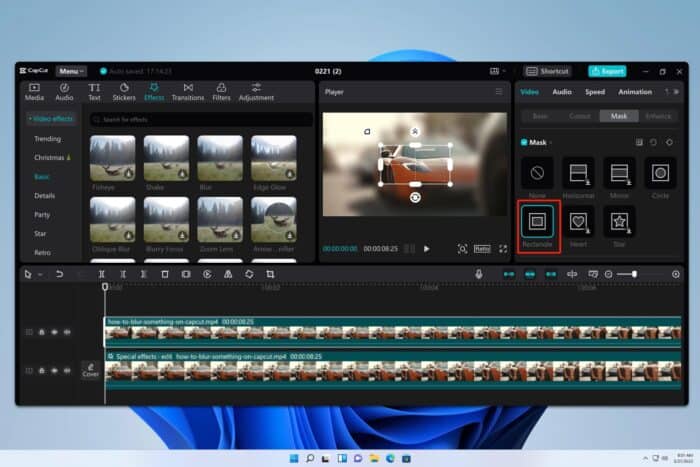
Task: Switch to the Speed tab
Action: (x=594, y=92)
